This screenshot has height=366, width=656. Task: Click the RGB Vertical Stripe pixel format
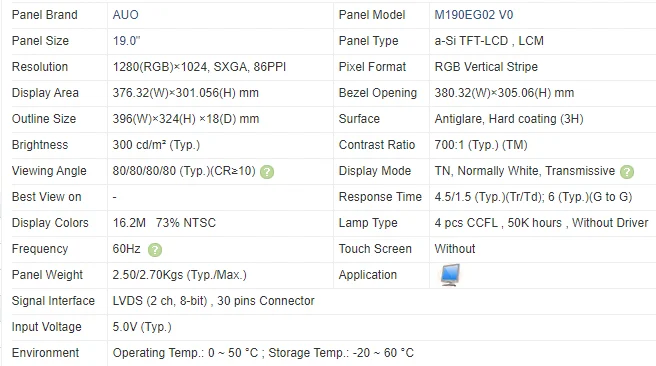(486, 67)
